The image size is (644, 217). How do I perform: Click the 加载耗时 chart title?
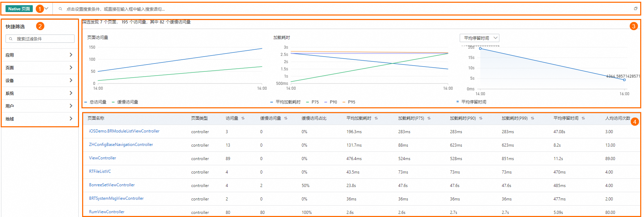tap(282, 37)
